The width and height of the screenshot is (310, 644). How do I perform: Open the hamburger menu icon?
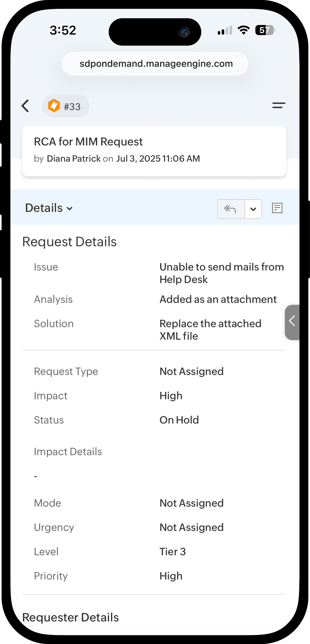point(279,105)
